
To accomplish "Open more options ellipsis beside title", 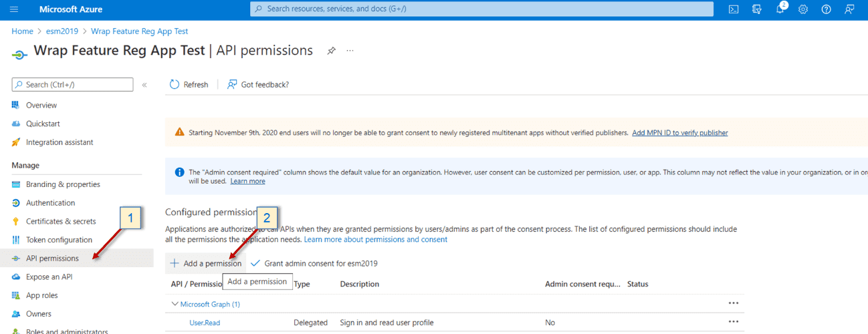I will pos(350,51).
